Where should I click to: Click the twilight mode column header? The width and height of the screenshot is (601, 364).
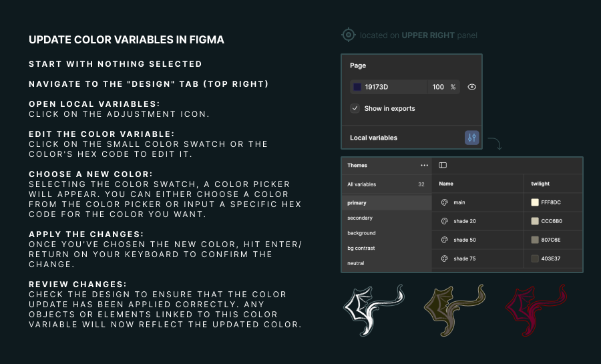pos(540,184)
